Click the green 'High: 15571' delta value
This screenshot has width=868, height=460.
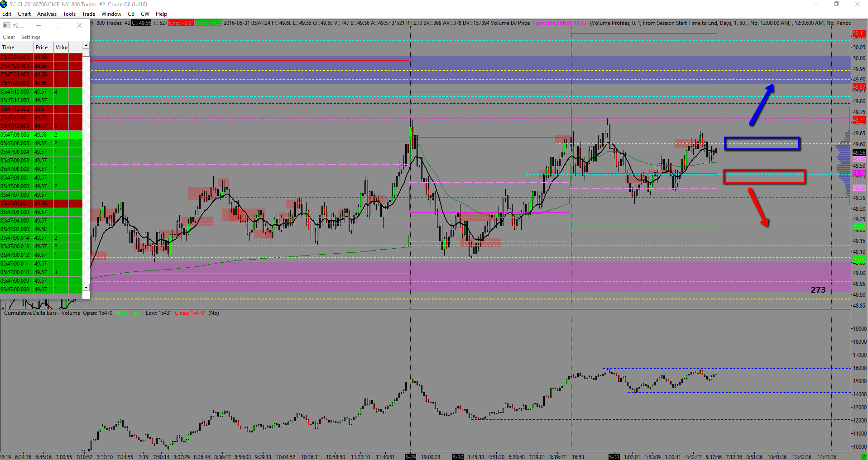coord(129,313)
